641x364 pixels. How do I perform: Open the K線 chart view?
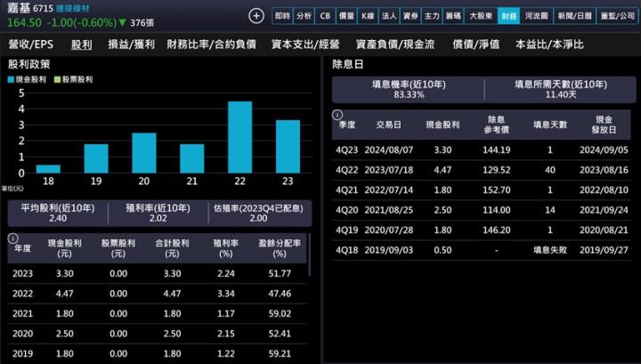(367, 16)
